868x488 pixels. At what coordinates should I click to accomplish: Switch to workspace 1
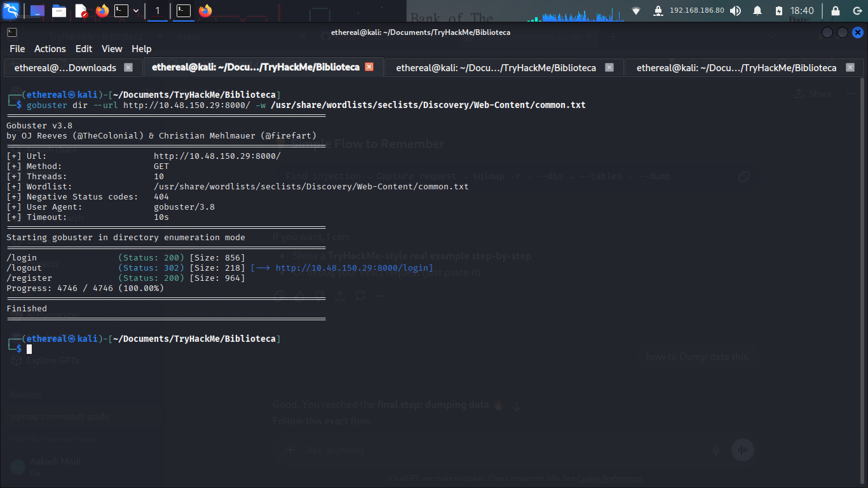tap(158, 11)
